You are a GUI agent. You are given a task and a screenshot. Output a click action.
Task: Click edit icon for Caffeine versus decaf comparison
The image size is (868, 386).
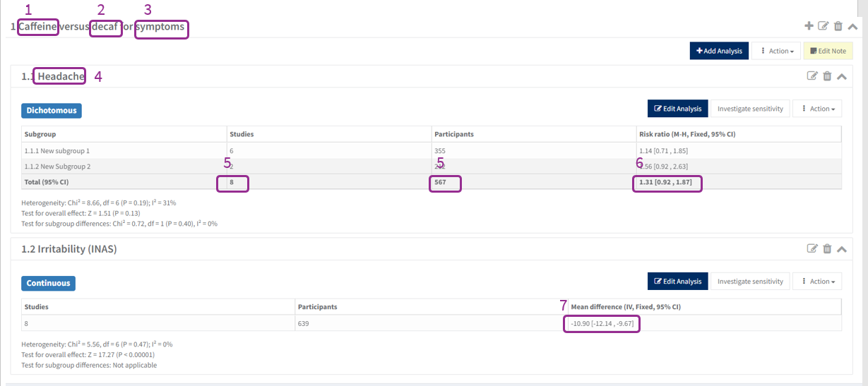point(823,26)
